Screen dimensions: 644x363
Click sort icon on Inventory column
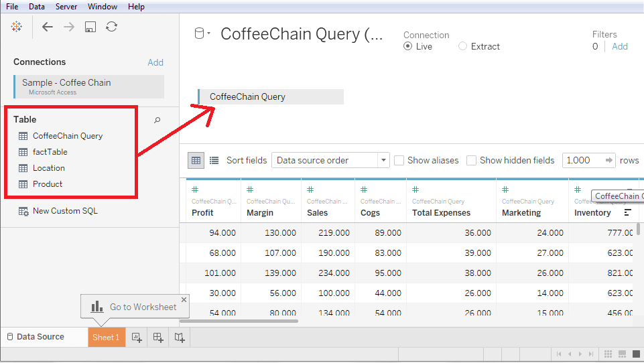pyautogui.click(x=627, y=212)
